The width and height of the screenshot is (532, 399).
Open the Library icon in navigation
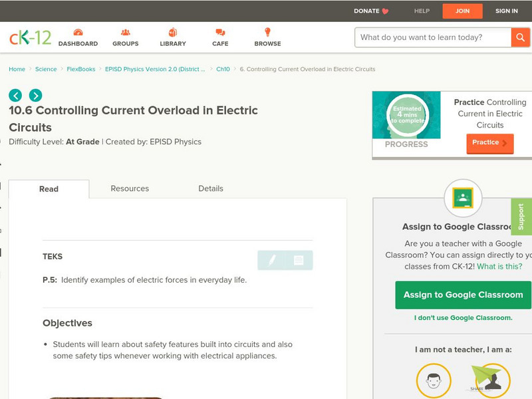tap(173, 33)
